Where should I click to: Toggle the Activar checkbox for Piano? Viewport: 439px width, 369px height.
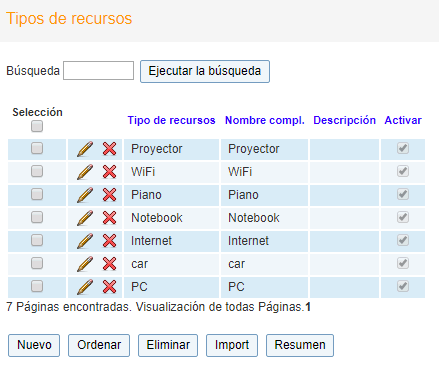pyautogui.click(x=403, y=194)
